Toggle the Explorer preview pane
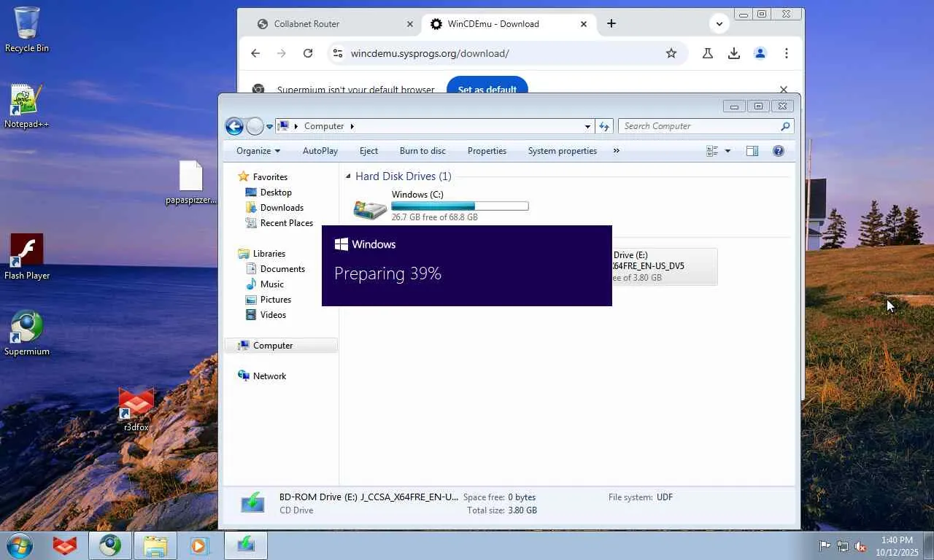The height and width of the screenshot is (560, 934). click(x=752, y=151)
